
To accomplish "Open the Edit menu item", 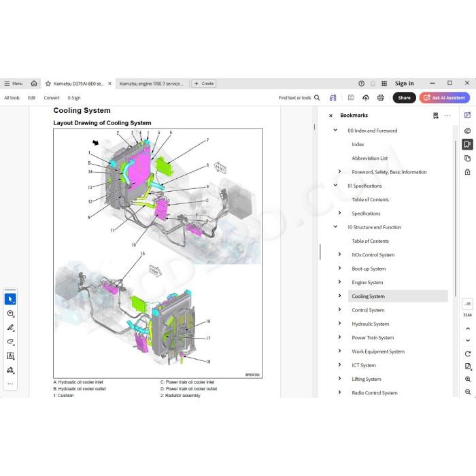I will pyautogui.click(x=31, y=98).
